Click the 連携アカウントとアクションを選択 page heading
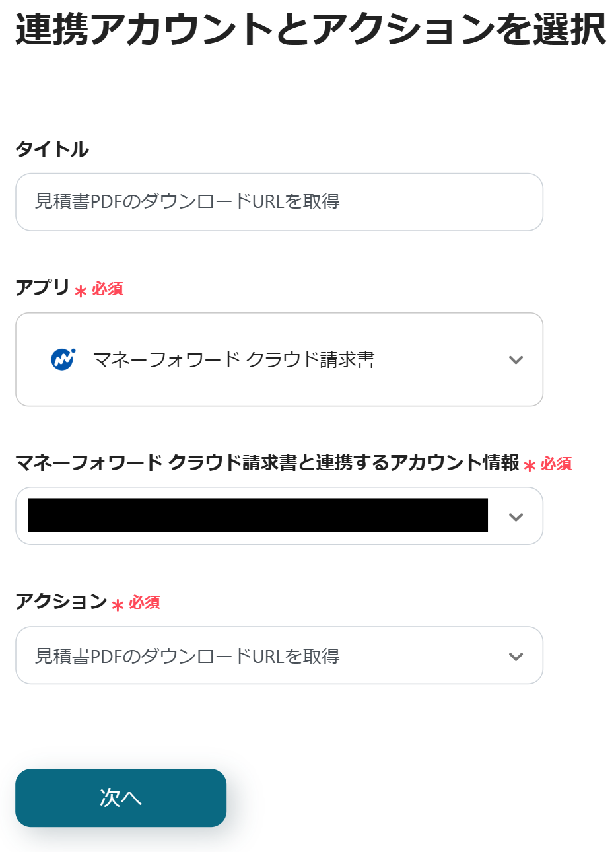 (x=310, y=30)
